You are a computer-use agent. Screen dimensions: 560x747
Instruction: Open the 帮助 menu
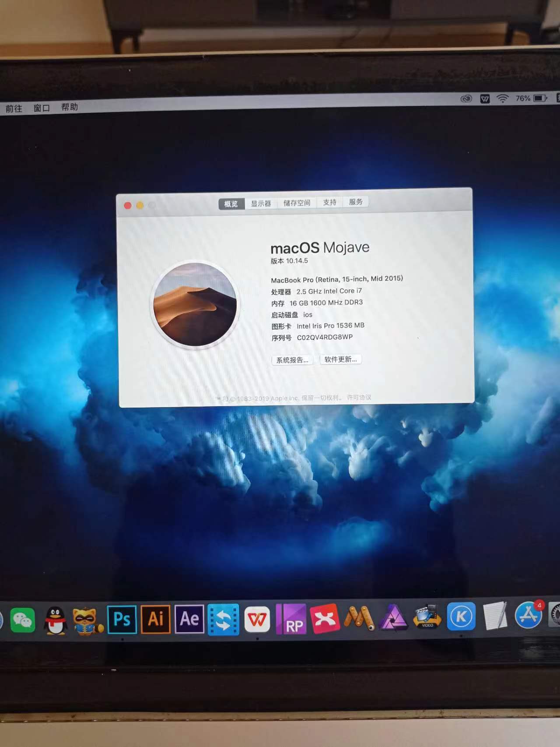click(69, 107)
